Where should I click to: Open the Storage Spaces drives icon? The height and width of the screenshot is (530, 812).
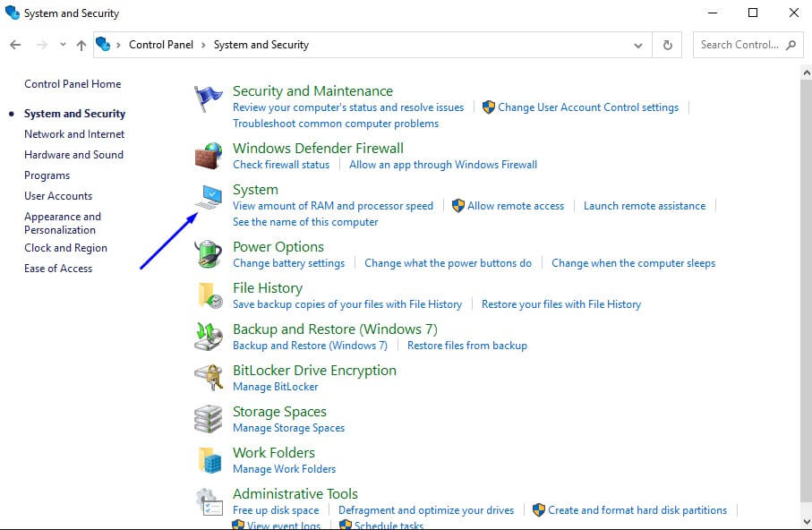click(209, 419)
